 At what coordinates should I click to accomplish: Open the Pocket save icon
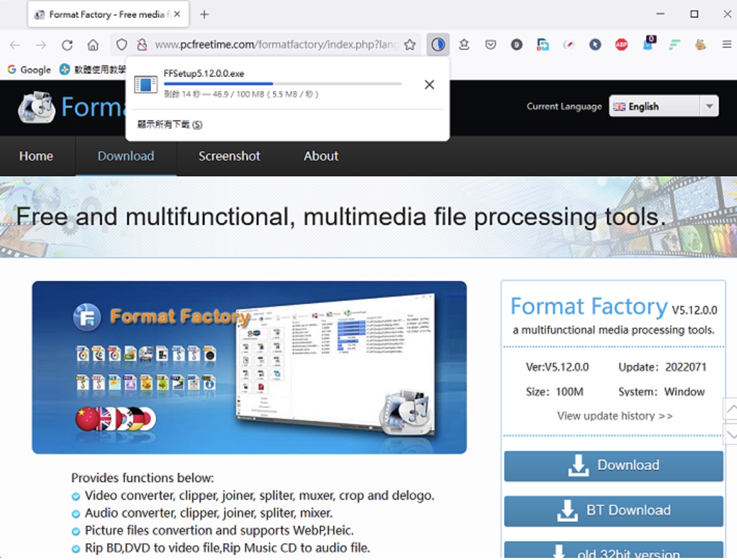coord(490,45)
